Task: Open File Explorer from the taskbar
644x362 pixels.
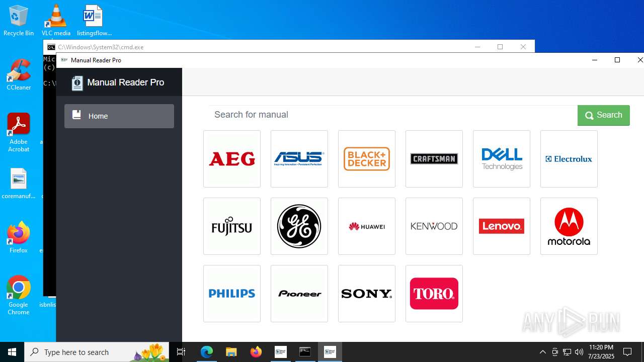Action: tap(231, 352)
